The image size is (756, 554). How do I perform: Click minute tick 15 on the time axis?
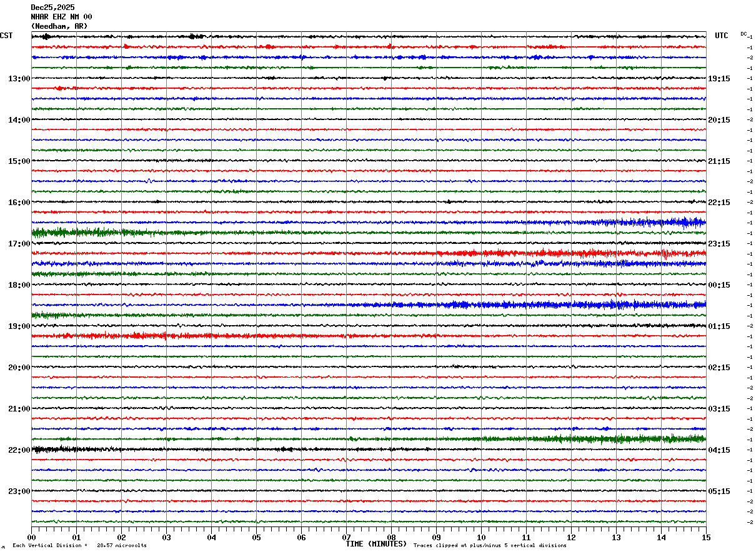tap(706, 537)
